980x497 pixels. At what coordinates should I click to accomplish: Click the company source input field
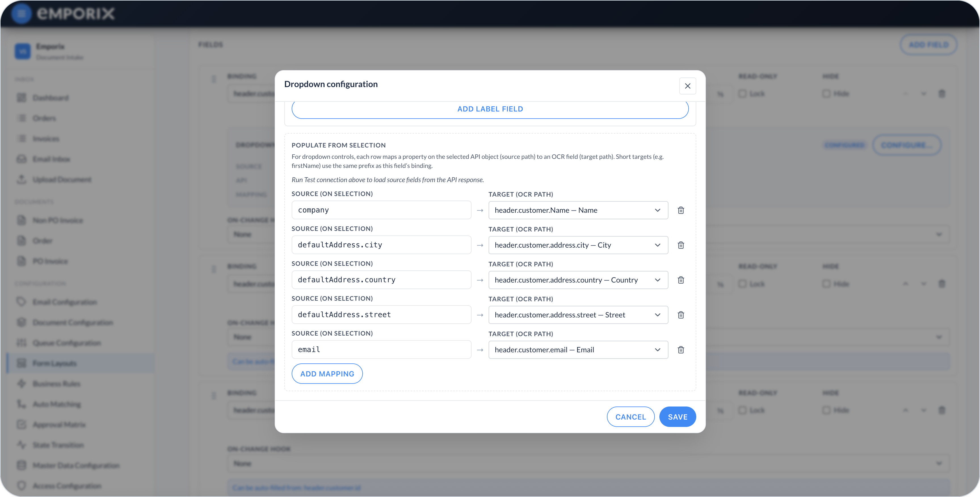381,210
